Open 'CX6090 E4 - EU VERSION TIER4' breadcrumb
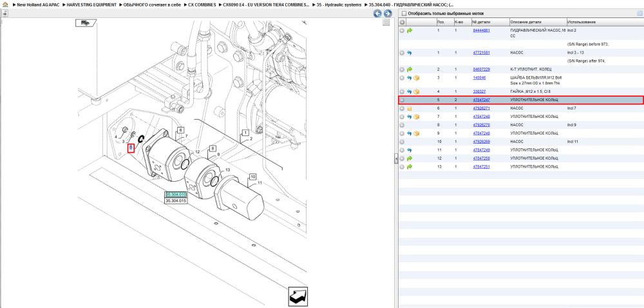 click(x=266, y=5)
